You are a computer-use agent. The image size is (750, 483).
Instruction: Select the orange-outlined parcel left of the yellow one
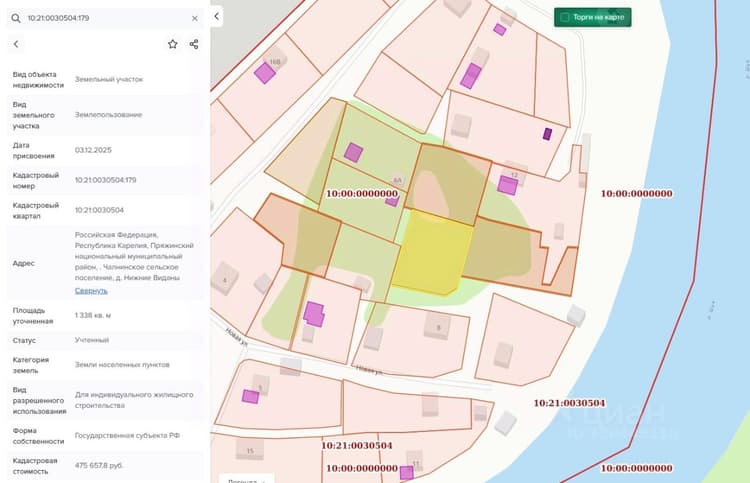pyautogui.click(x=298, y=236)
